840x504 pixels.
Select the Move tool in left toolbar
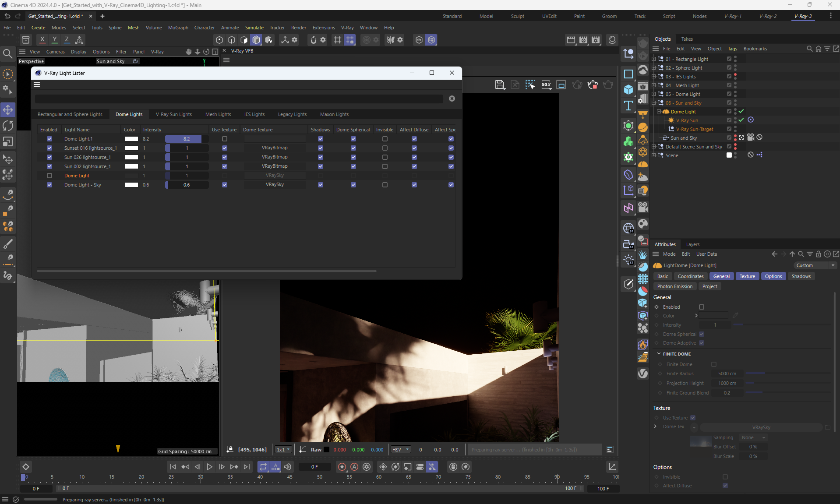click(x=8, y=109)
